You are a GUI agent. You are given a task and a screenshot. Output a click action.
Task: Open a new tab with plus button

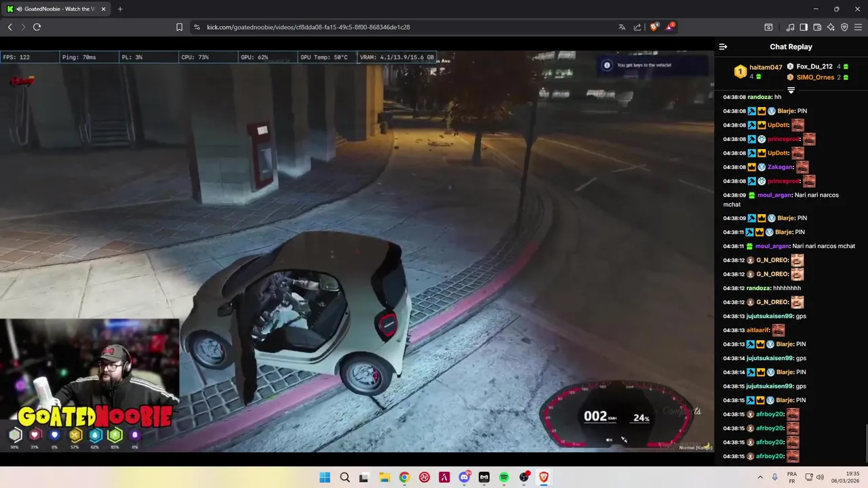120,9
